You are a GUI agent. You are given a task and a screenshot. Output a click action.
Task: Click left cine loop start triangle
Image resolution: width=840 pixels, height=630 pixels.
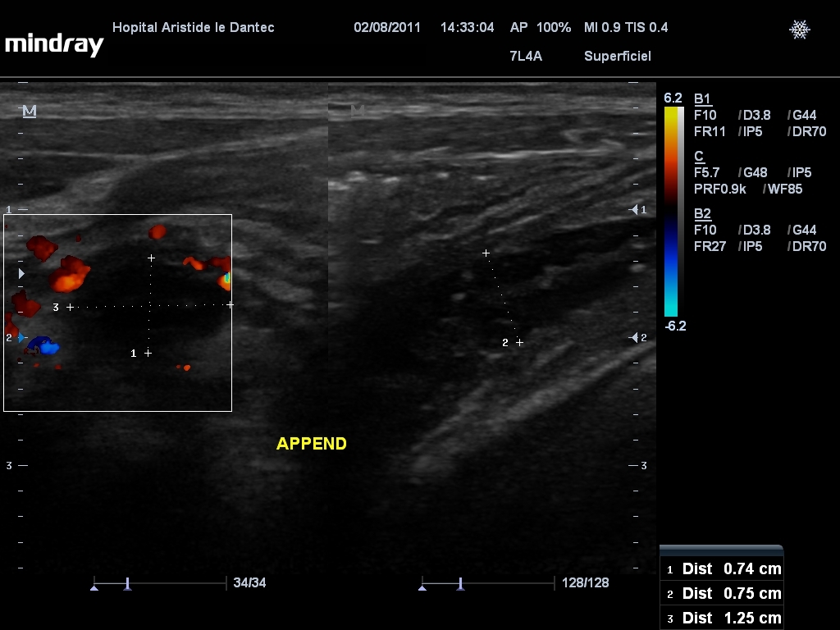94,588
